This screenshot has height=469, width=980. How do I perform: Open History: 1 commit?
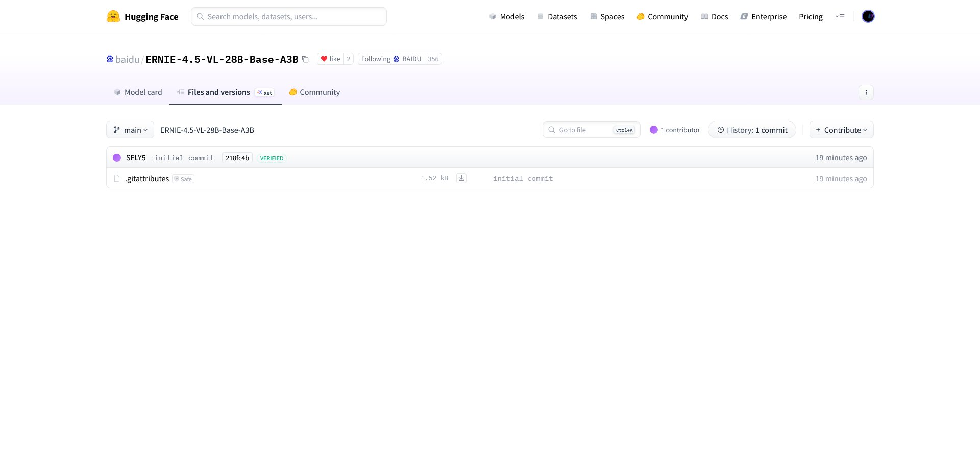tap(752, 130)
